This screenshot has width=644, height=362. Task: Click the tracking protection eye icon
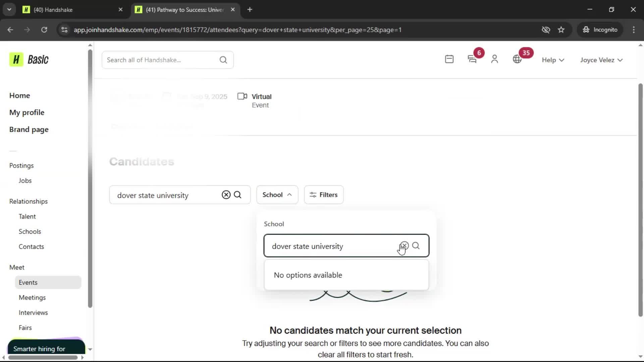click(x=546, y=30)
